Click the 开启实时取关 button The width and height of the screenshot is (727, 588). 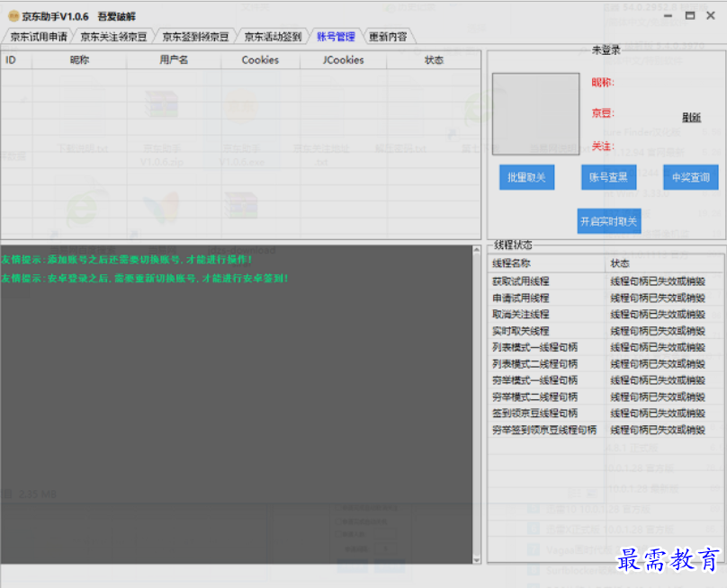[x=609, y=221]
